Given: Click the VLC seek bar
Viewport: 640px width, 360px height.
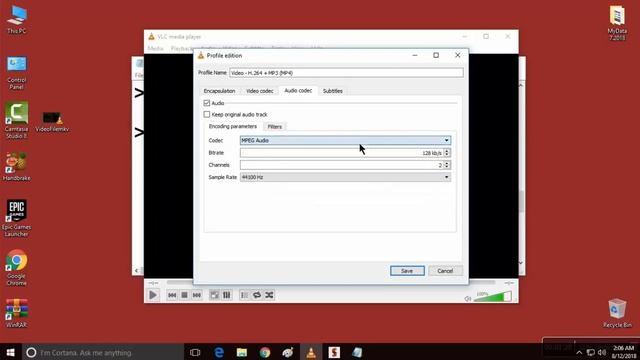Looking at the screenshot, I should 331,282.
